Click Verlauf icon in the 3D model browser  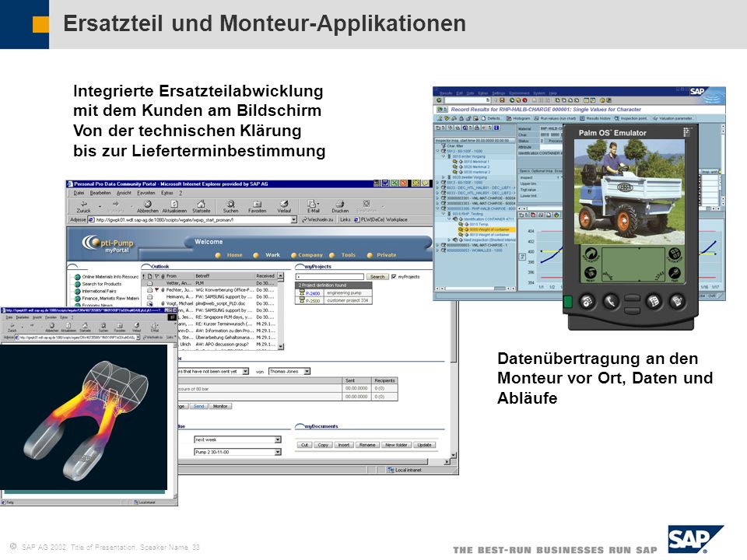pos(137,327)
